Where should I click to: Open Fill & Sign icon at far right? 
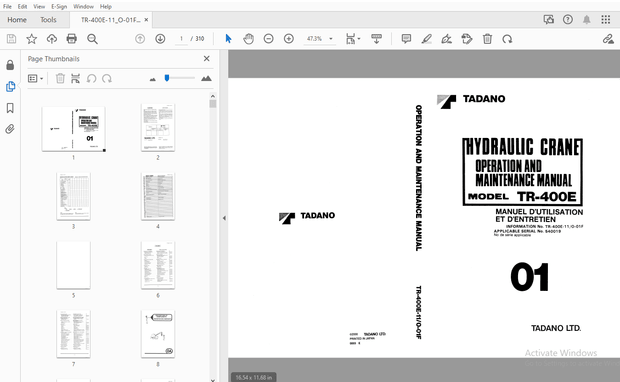click(608, 39)
